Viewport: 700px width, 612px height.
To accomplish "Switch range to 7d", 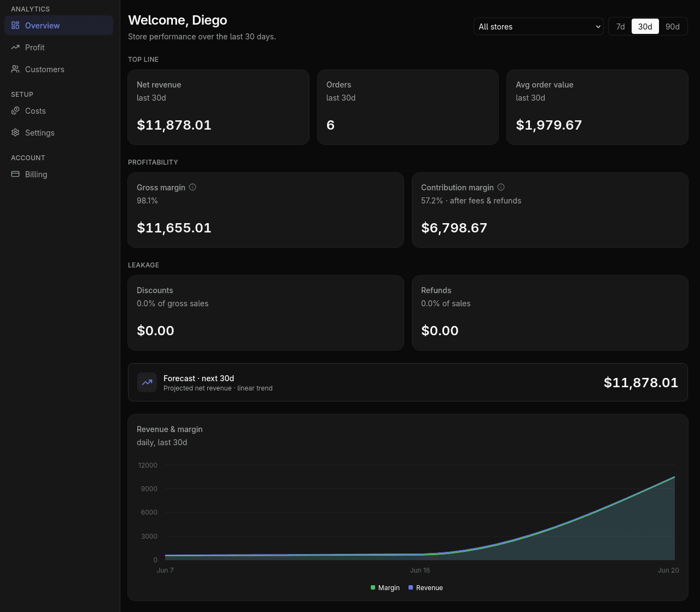I will click(x=621, y=26).
